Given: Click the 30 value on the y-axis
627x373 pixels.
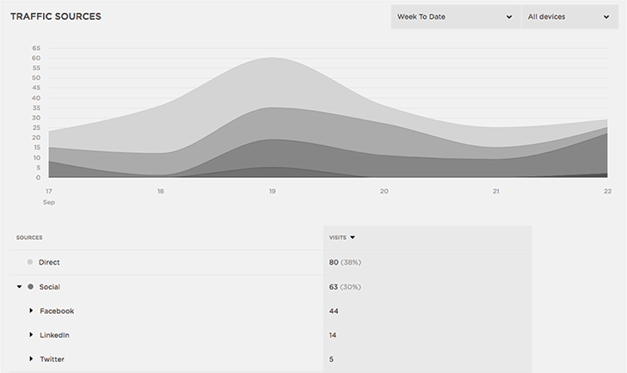Looking at the screenshot, I should pyautogui.click(x=36, y=118).
